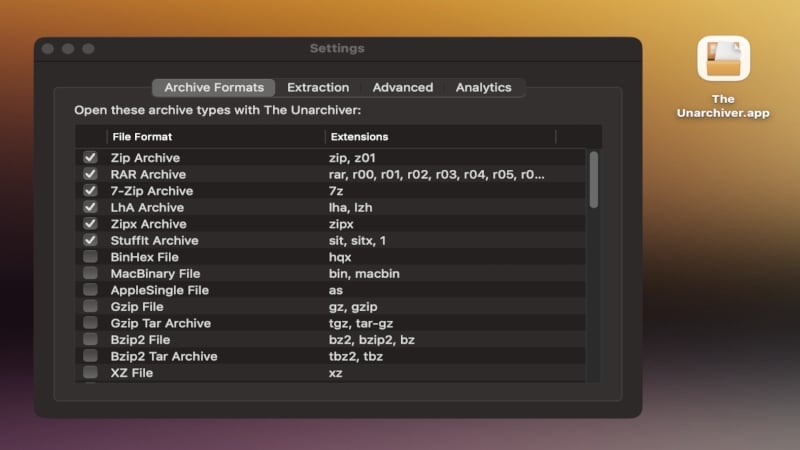Go to the Analytics tab

[483, 87]
